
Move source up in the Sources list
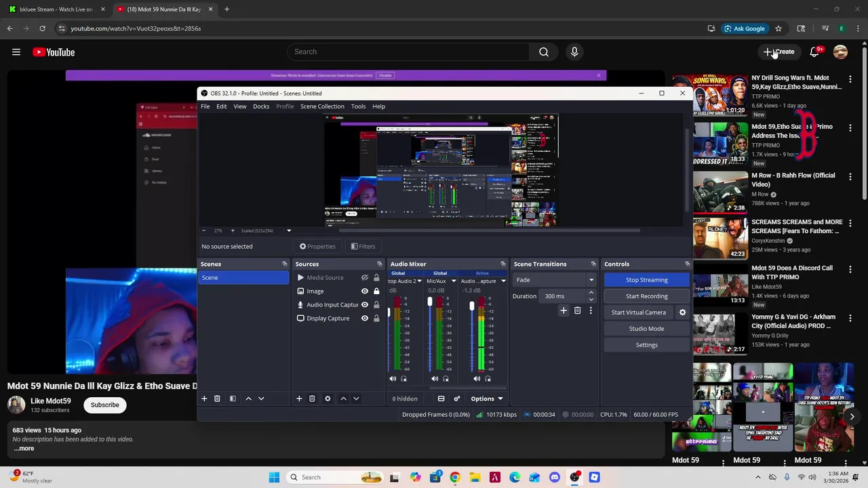tap(343, 399)
